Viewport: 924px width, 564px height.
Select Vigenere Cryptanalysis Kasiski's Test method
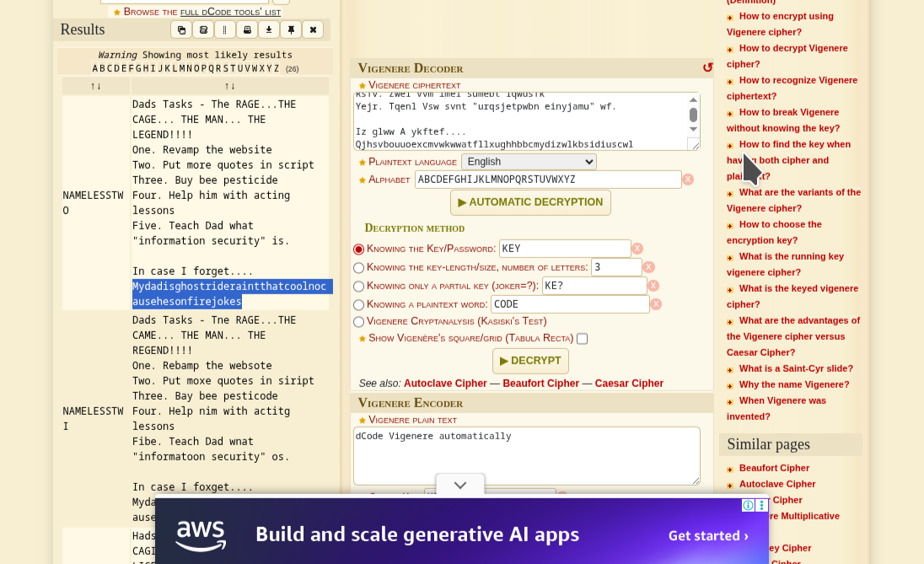(358, 322)
